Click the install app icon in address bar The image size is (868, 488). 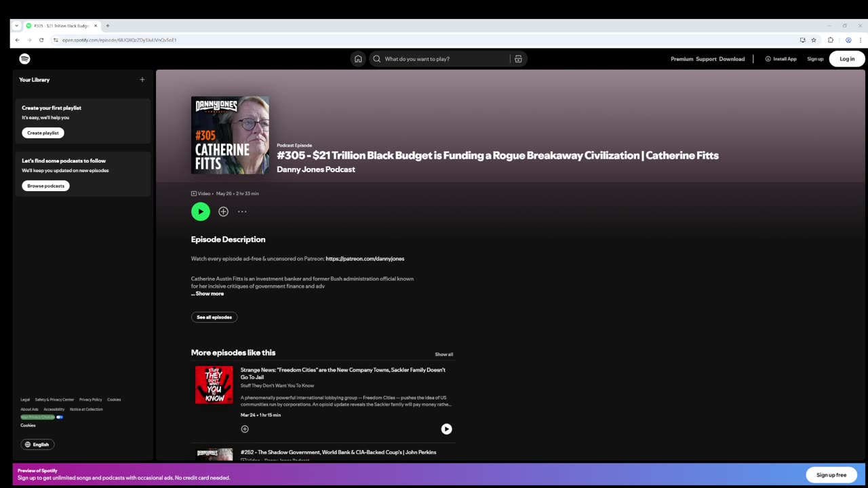coord(802,40)
